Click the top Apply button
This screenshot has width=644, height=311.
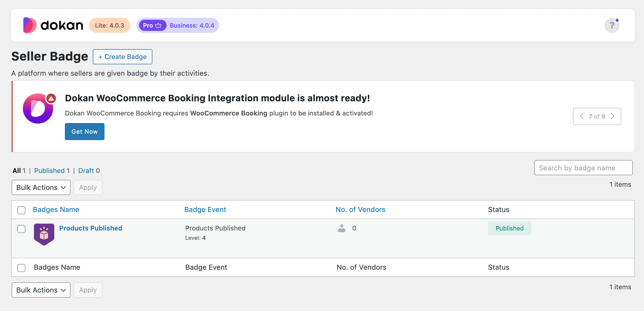click(88, 187)
